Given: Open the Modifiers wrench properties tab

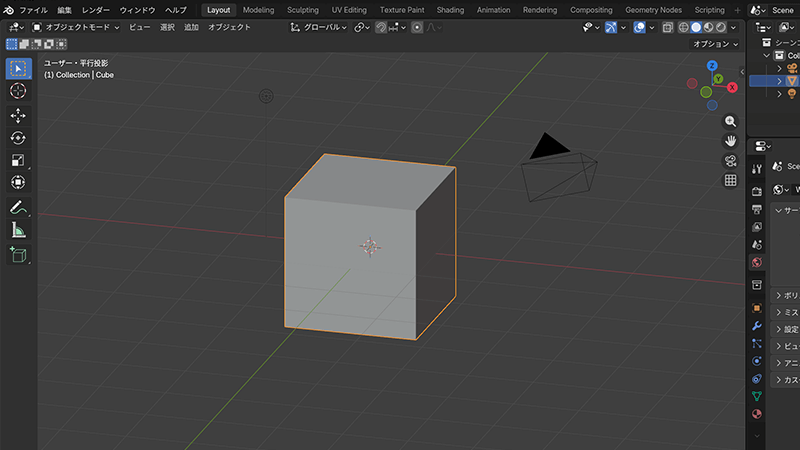Looking at the screenshot, I should click(x=757, y=326).
